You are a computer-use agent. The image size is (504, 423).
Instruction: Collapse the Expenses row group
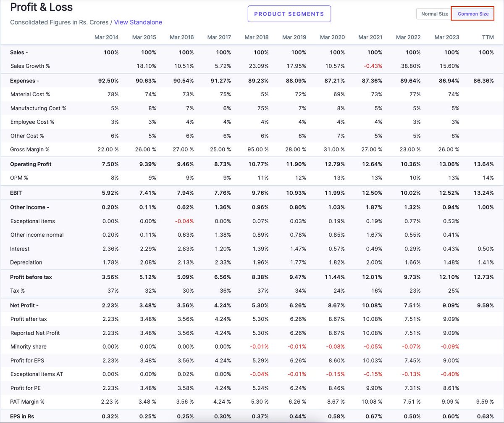pyautogui.click(x=24, y=80)
